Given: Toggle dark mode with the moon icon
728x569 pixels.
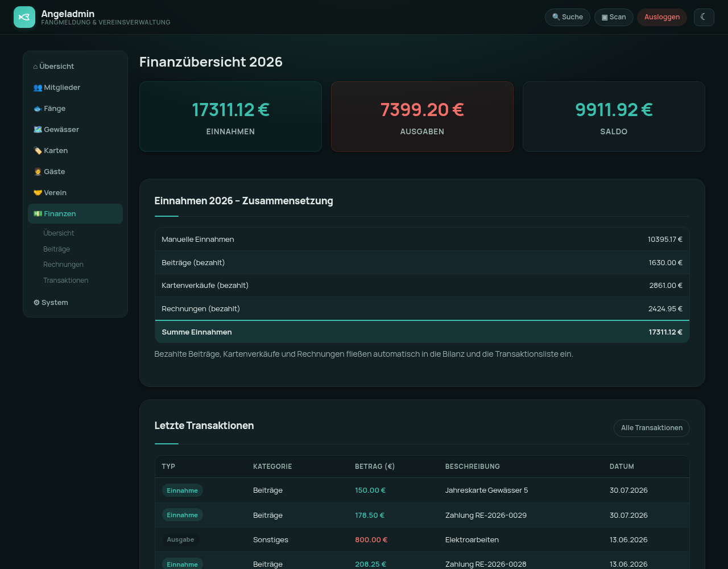Looking at the screenshot, I should (x=704, y=17).
